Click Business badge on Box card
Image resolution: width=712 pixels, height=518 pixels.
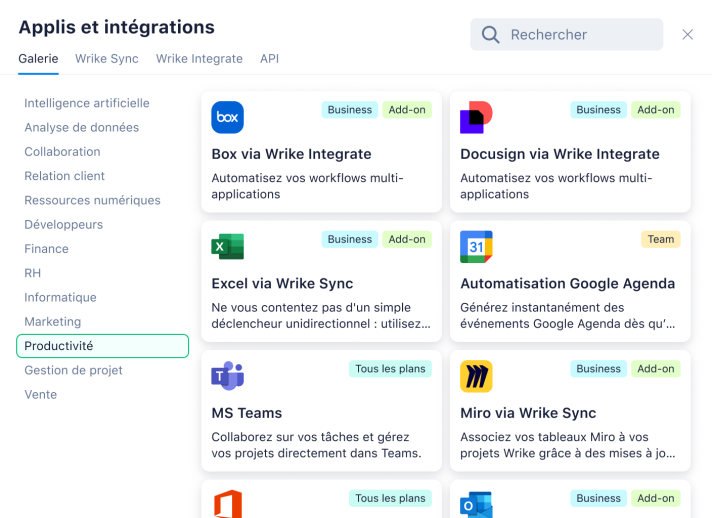pos(350,110)
